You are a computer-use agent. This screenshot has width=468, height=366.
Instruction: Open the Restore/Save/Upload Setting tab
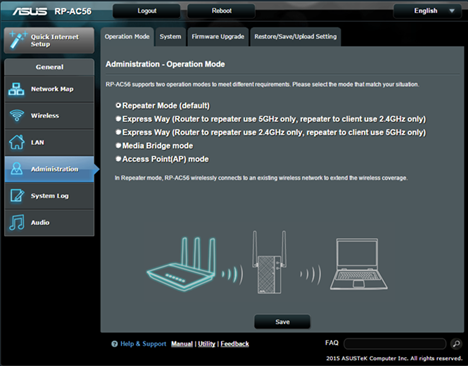click(296, 37)
